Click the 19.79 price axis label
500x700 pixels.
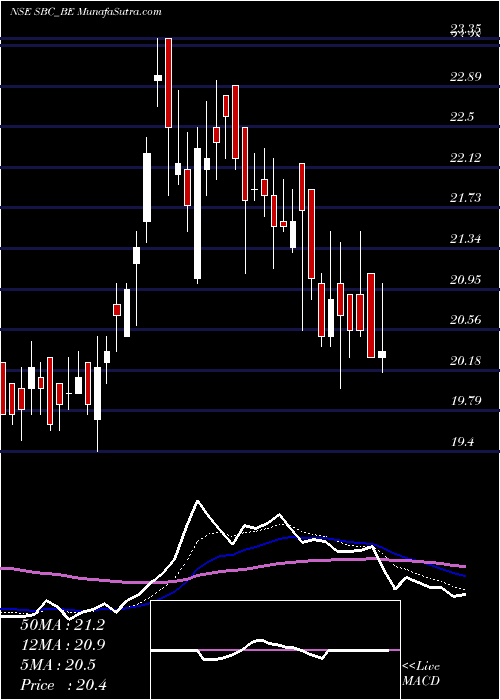(x=466, y=401)
